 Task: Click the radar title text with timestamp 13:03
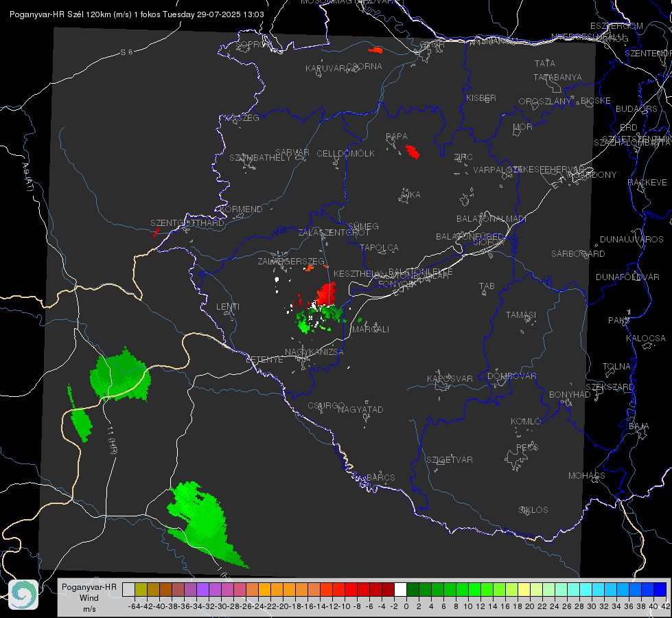pos(137,14)
